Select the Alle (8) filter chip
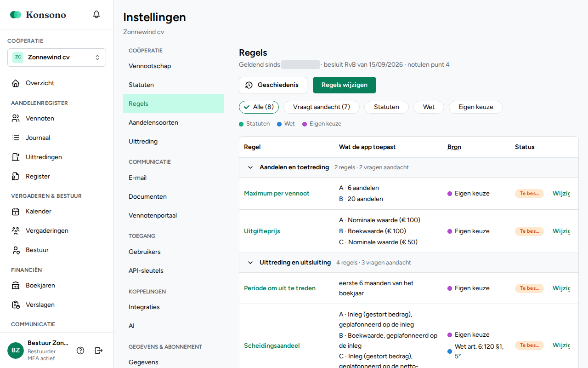 pyautogui.click(x=259, y=107)
